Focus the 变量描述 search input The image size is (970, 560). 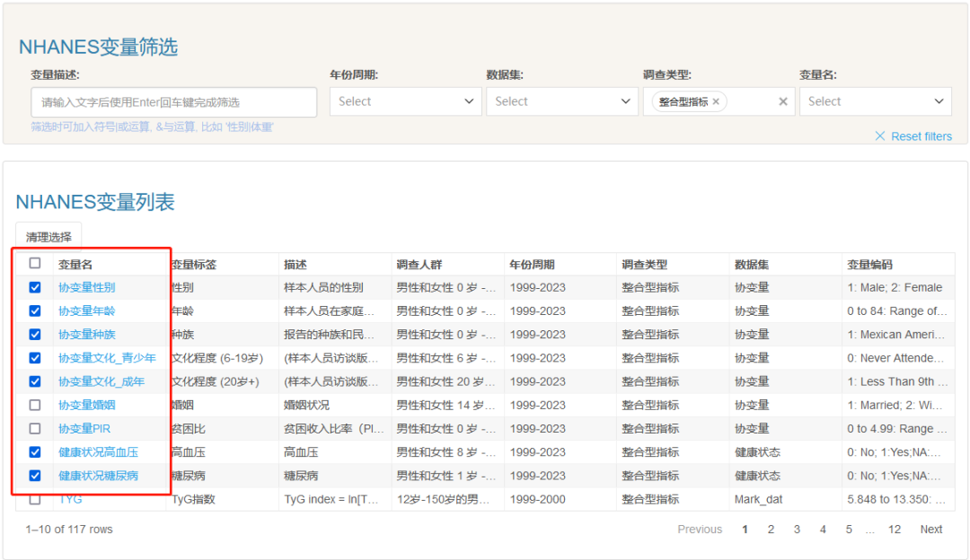click(x=174, y=102)
